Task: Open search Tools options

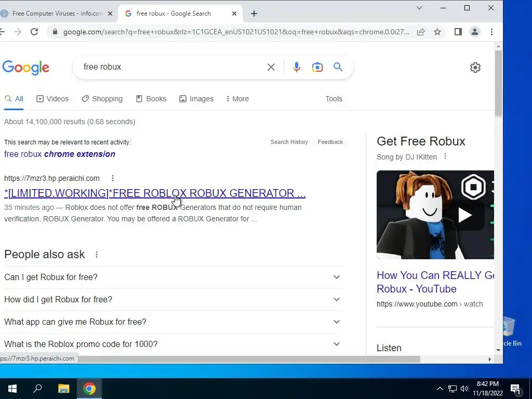Action: coord(334,99)
